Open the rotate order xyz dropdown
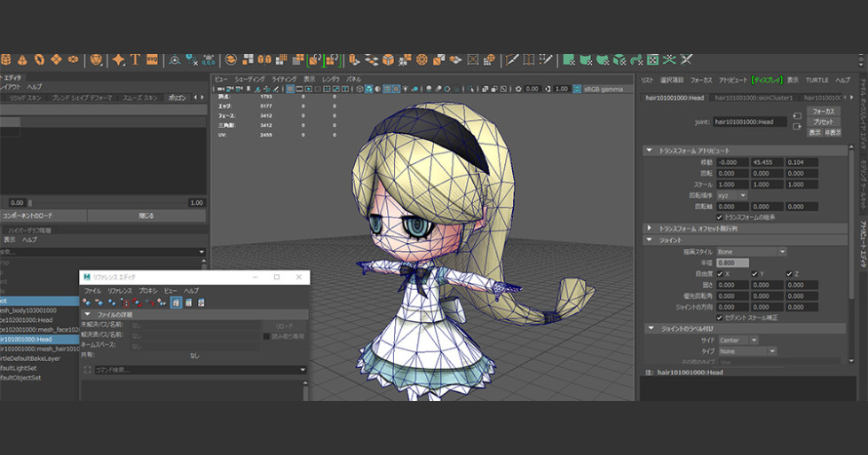 (x=732, y=194)
